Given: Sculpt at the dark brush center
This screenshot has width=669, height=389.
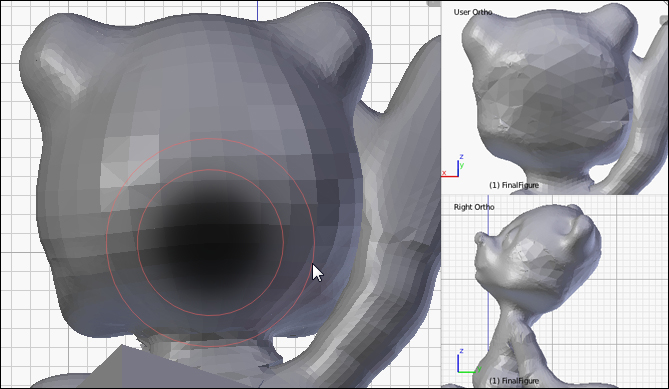Looking at the screenshot, I should 210,242.
